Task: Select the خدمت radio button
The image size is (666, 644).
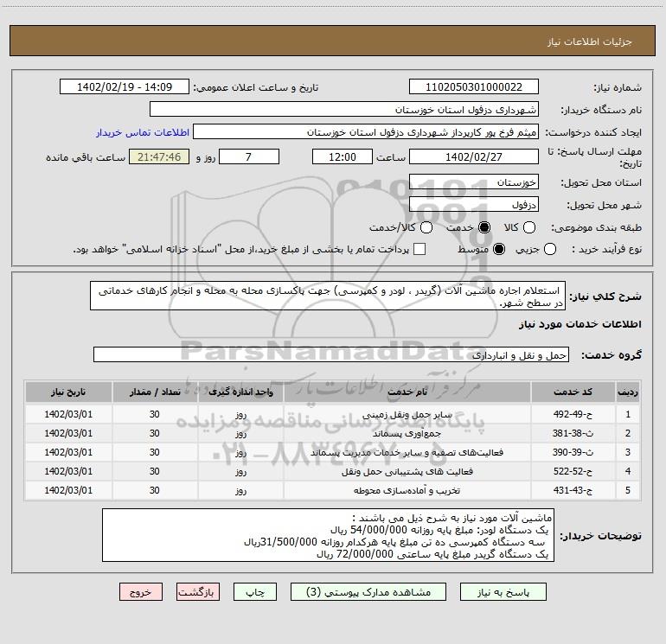Action: (x=483, y=227)
